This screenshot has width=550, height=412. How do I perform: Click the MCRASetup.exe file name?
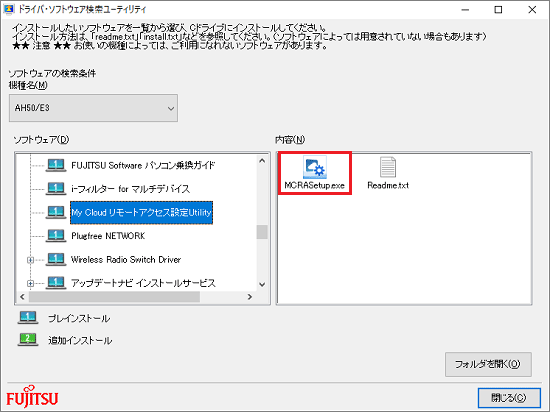click(x=315, y=185)
